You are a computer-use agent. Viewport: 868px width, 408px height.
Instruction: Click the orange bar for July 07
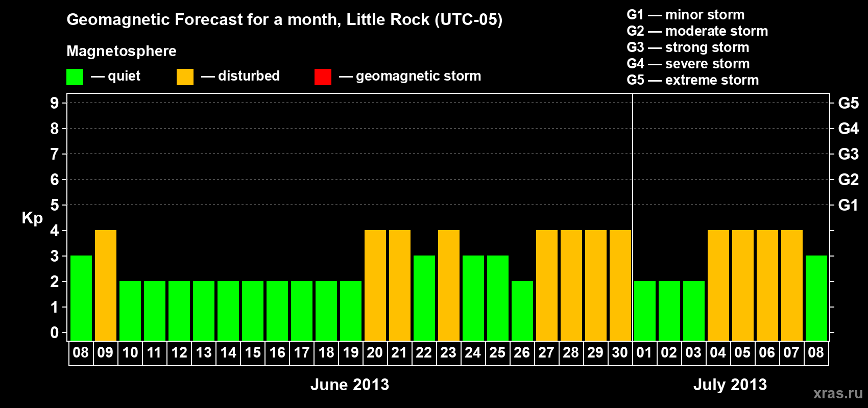[792, 285]
